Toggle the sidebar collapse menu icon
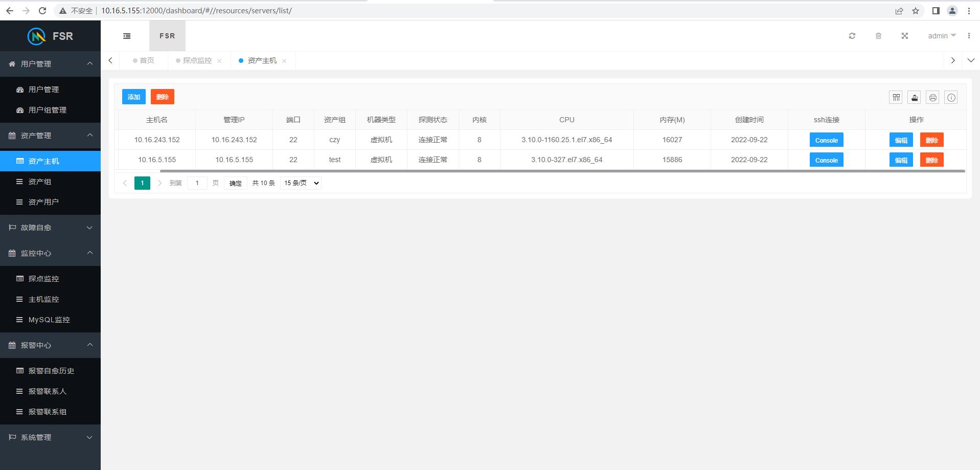This screenshot has height=470, width=980. click(127, 36)
